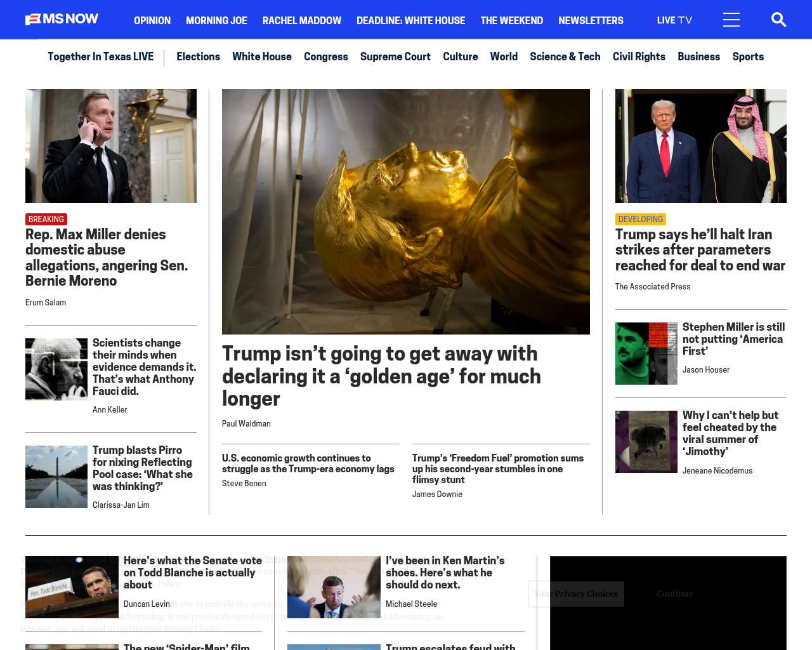Go to Morning Joe
This screenshot has height=650, width=812.
pos(216,20)
